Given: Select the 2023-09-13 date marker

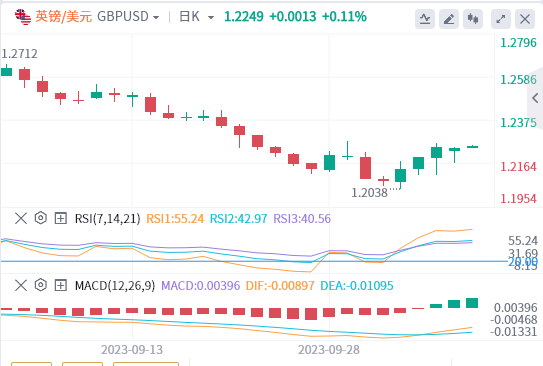Looking at the screenshot, I should coord(132,350).
